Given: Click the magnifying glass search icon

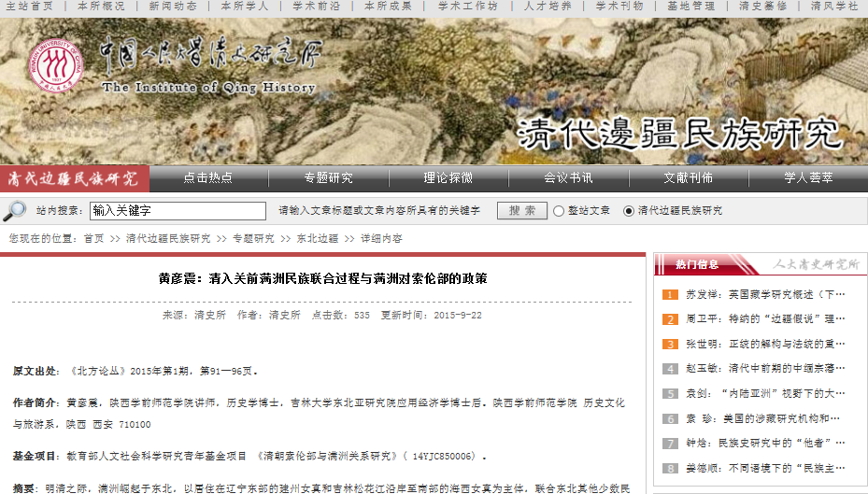Looking at the screenshot, I should click(x=14, y=210).
